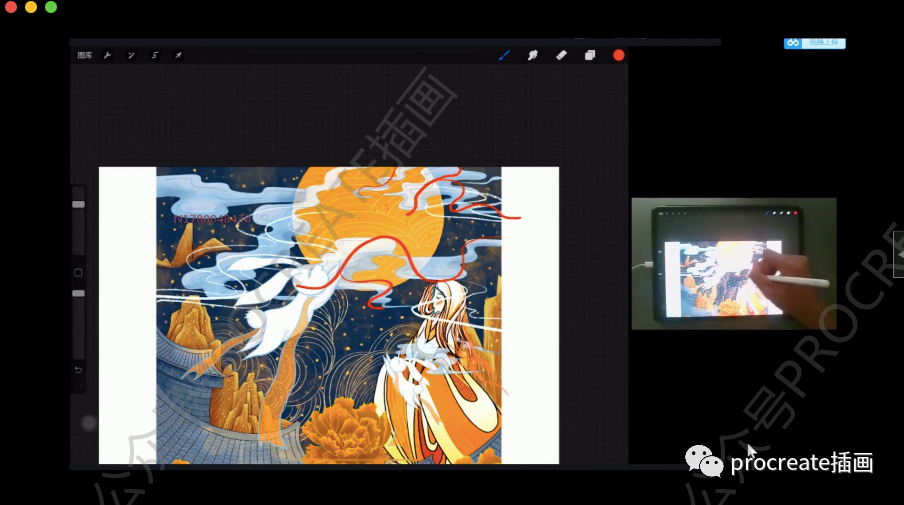Image resolution: width=904 pixels, height=505 pixels.
Task: Open the Layers panel
Action: point(590,55)
